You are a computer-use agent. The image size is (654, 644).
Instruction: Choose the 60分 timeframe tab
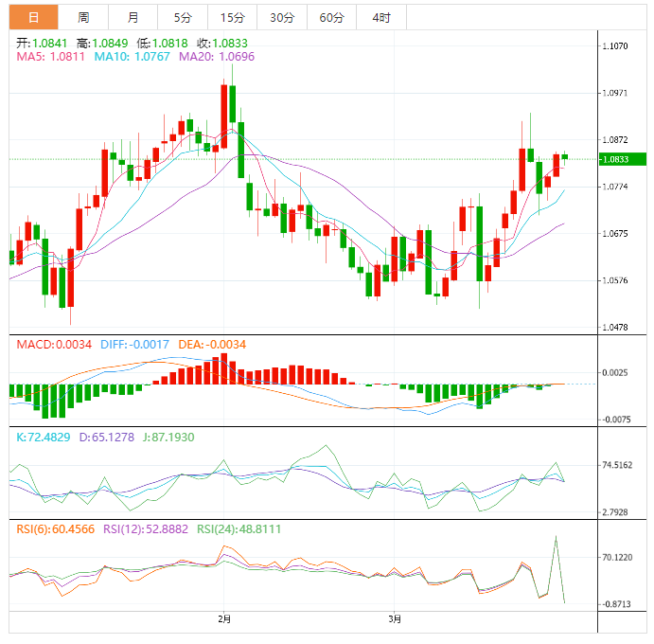pos(331,17)
